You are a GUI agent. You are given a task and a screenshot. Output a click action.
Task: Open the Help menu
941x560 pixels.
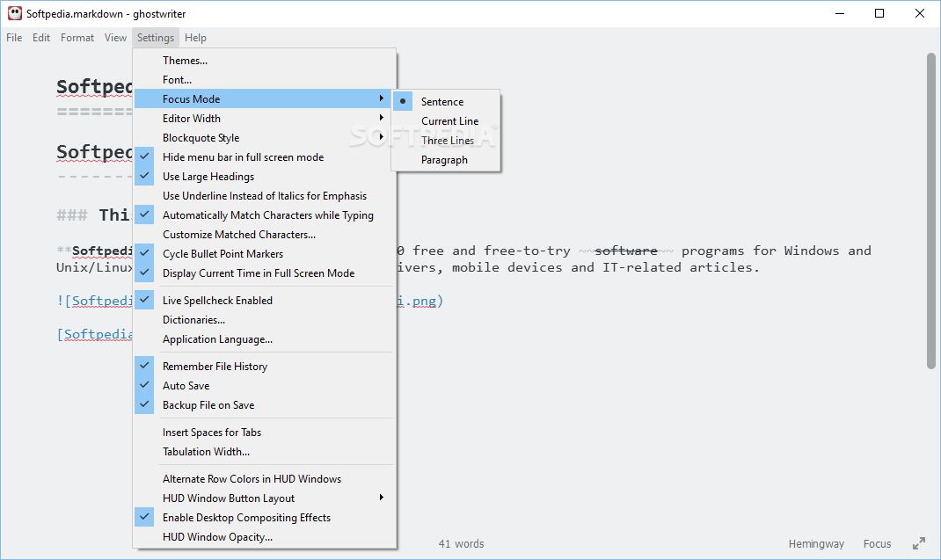coord(195,37)
